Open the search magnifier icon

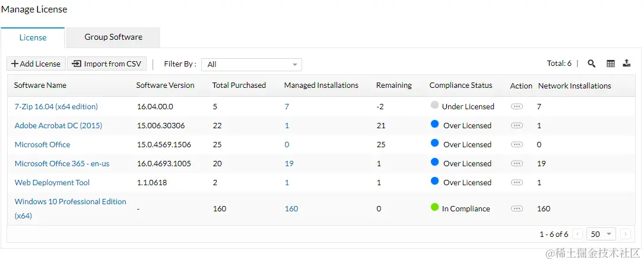591,64
